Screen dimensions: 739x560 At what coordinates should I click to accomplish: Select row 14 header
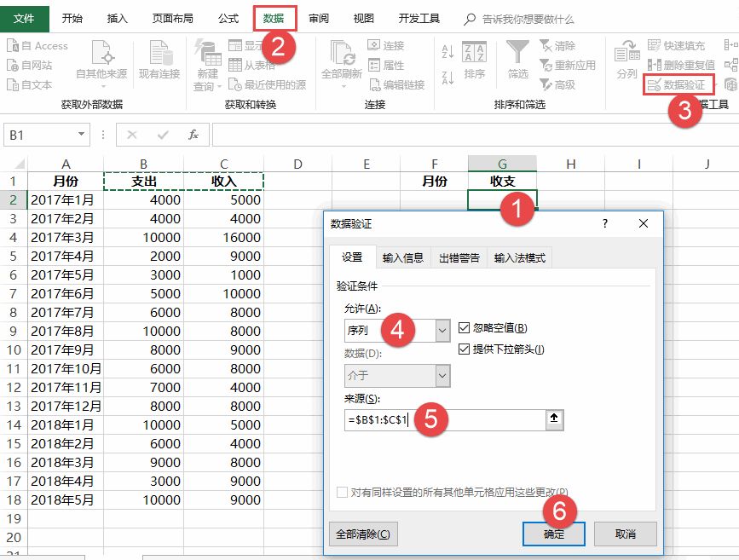pyautogui.click(x=14, y=424)
